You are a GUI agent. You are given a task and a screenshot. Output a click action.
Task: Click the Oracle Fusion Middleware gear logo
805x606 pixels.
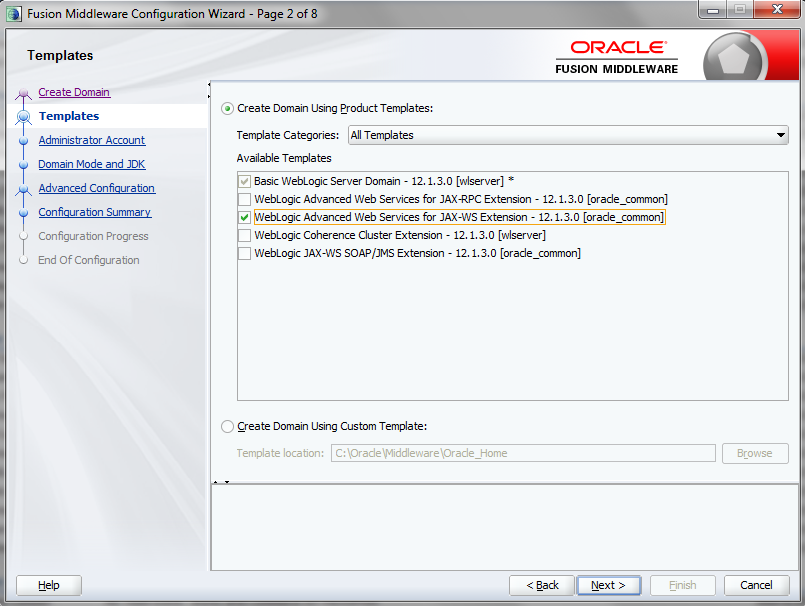[736, 56]
